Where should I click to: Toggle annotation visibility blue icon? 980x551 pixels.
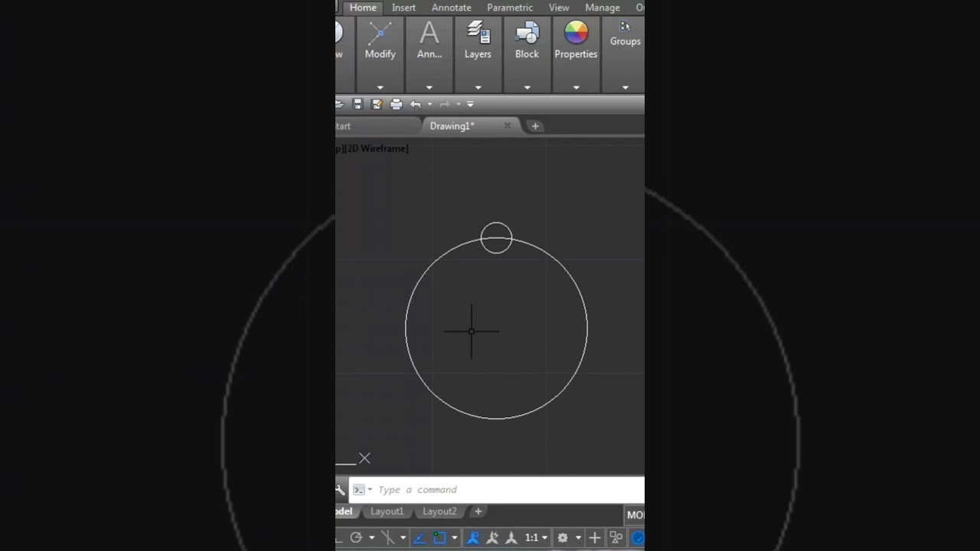(473, 538)
